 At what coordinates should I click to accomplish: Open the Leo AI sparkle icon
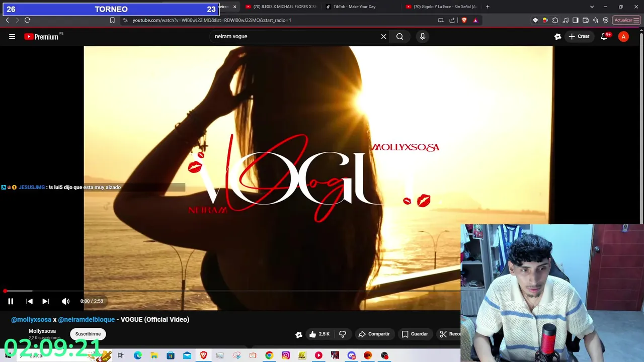pyautogui.click(x=596, y=20)
